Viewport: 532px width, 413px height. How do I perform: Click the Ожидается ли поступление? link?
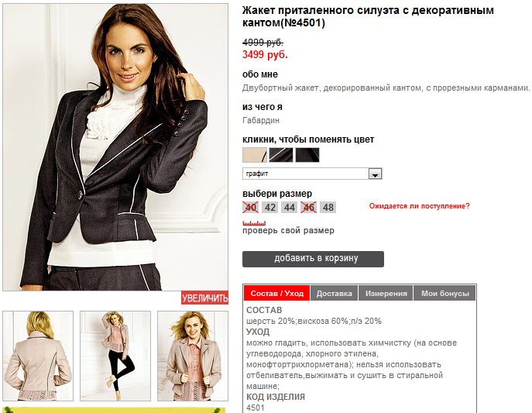point(420,206)
